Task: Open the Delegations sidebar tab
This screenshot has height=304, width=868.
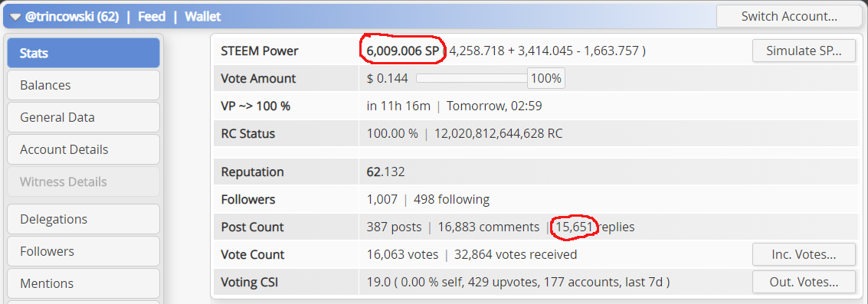Action: pos(84,219)
